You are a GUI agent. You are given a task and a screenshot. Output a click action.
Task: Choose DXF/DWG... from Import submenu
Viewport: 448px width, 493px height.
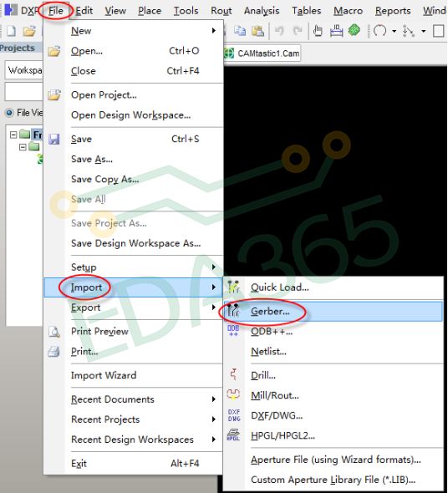click(x=333, y=415)
